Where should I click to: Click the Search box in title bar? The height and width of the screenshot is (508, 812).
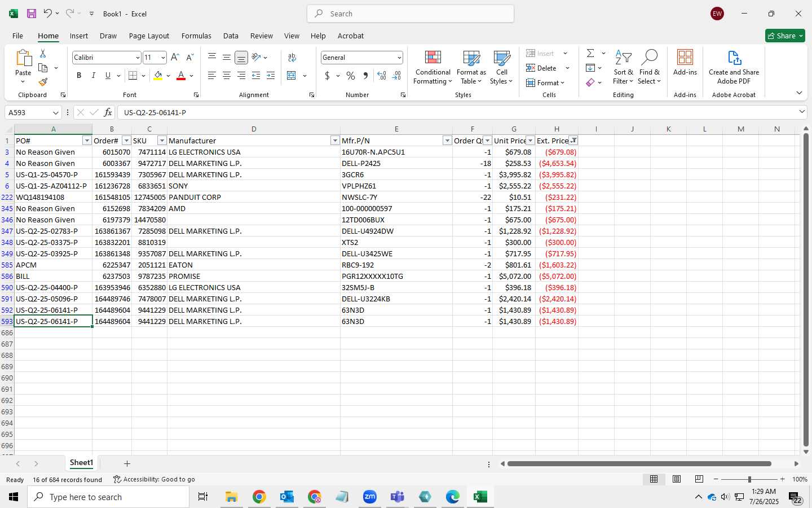pyautogui.click(x=411, y=14)
